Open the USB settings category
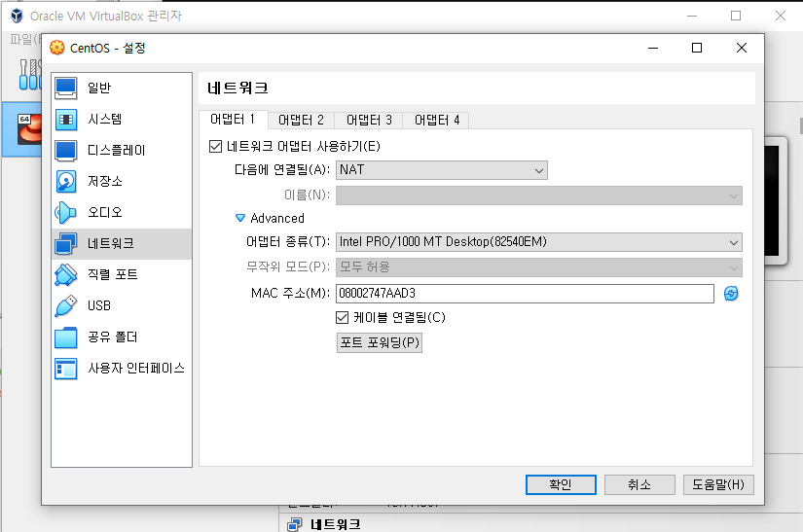 pos(122,306)
